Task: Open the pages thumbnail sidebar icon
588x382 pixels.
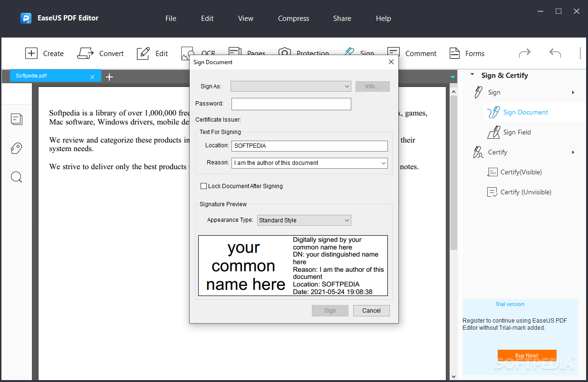Action: coord(17,119)
